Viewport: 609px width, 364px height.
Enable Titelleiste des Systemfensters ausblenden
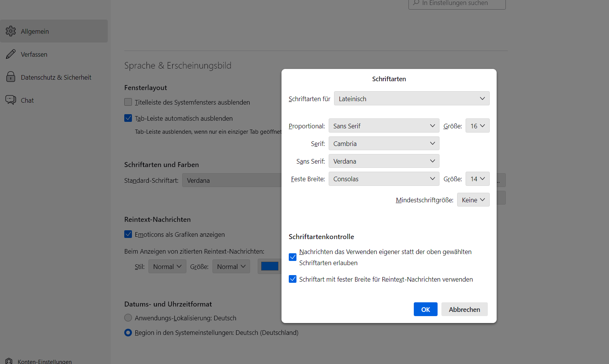pyautogui.click(x=128, y=102)
